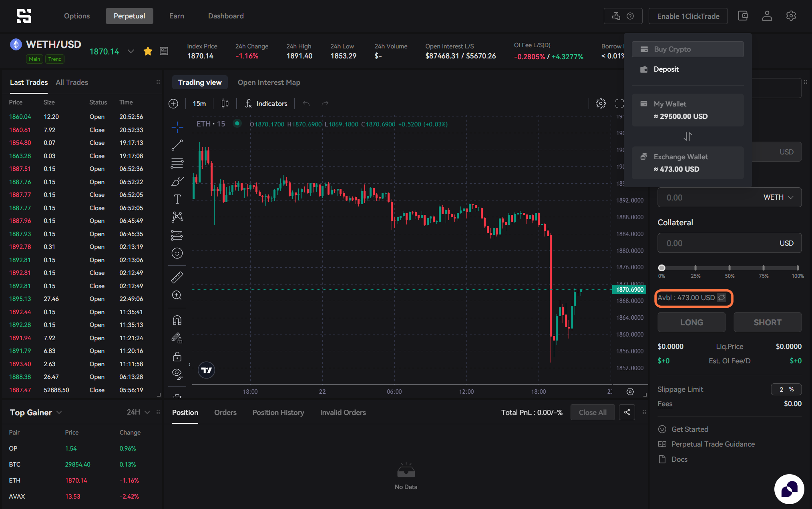This screenshot has height=509, width=812.
Task: Open the Docs link
Action: pos(679,459)
